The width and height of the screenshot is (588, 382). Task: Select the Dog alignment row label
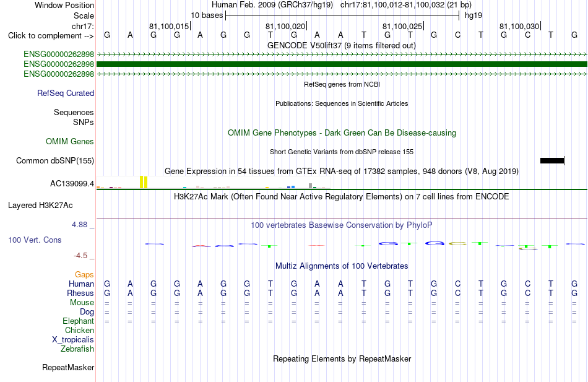[87, 312]
